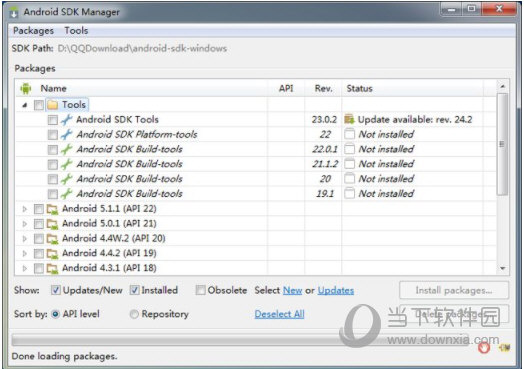The width and height of the screenshot is (524, 369).
Task: Expand Android 5.1.1 (API 22) group
Action: [x=24, y=209]
